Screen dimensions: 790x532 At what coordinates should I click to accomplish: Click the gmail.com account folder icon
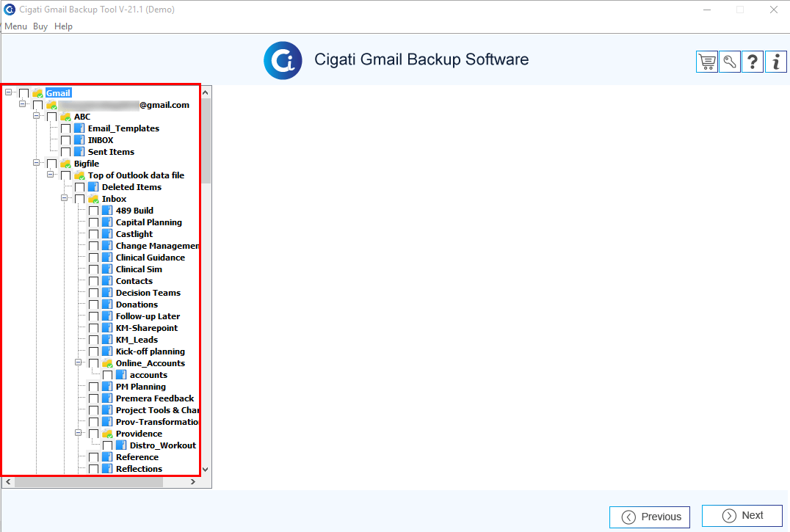(51, 105)
